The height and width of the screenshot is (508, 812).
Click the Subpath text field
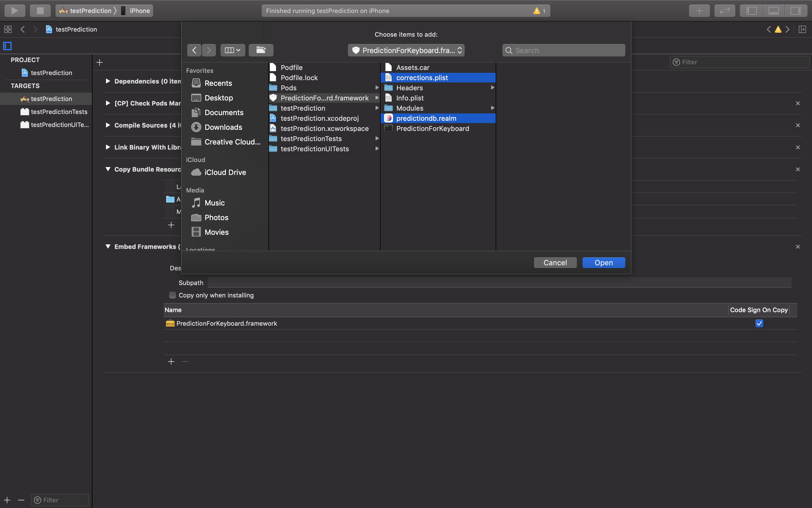pyautogui.click(x=499, y=283)
